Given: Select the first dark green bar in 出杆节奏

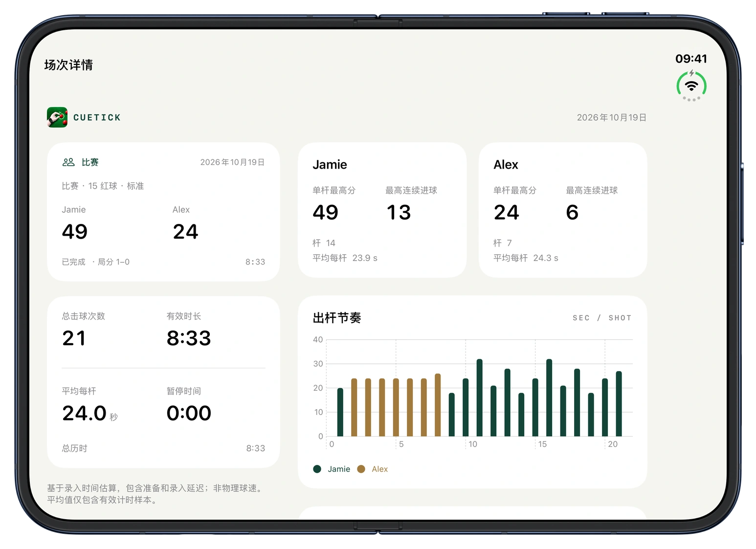Looking at the screenshot, I should (340, 412).
